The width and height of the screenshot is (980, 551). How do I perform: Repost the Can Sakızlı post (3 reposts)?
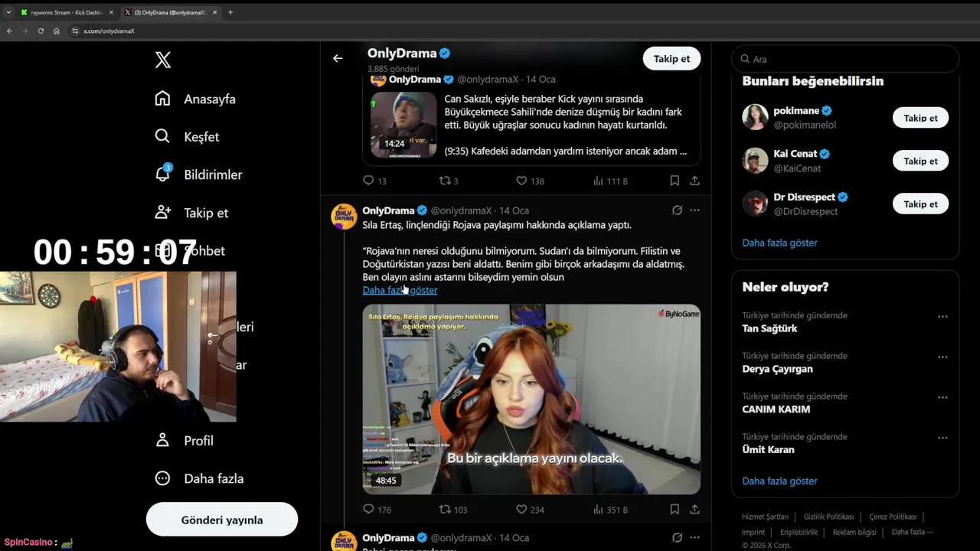tap(444, 181)
